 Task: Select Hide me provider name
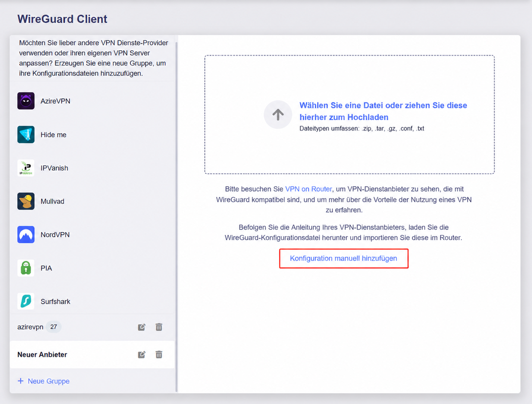tap(53, 135)
